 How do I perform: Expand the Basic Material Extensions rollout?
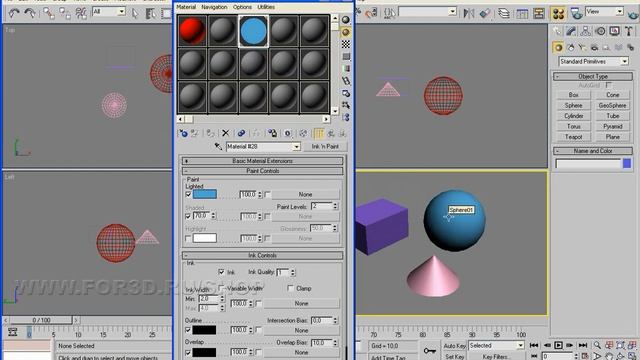click(x=262, y=161)
